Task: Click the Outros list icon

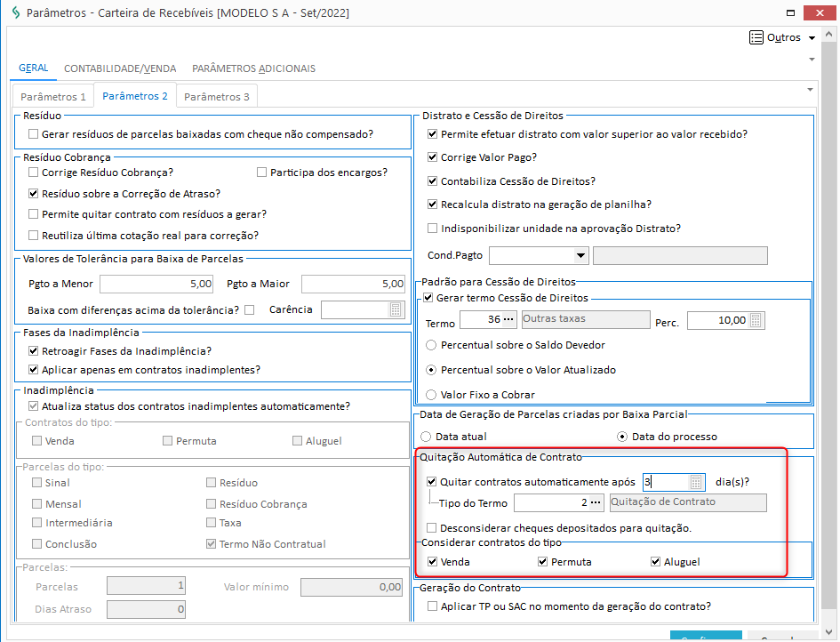Action: (756, 37)
